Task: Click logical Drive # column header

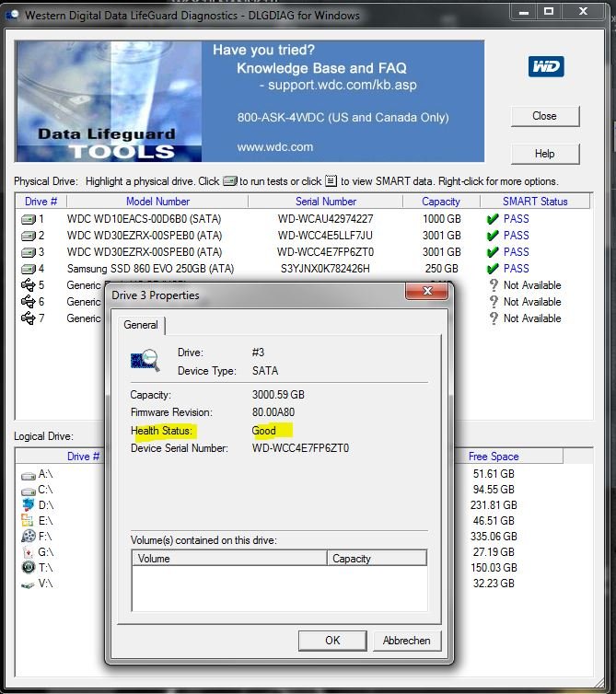Action: pos(83,457)
